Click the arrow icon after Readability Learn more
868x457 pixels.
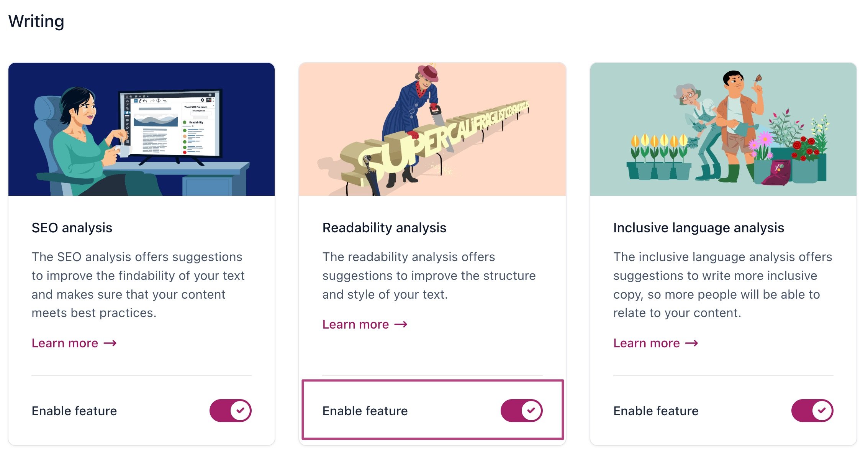pyautogui.click(x=401, y=324)
